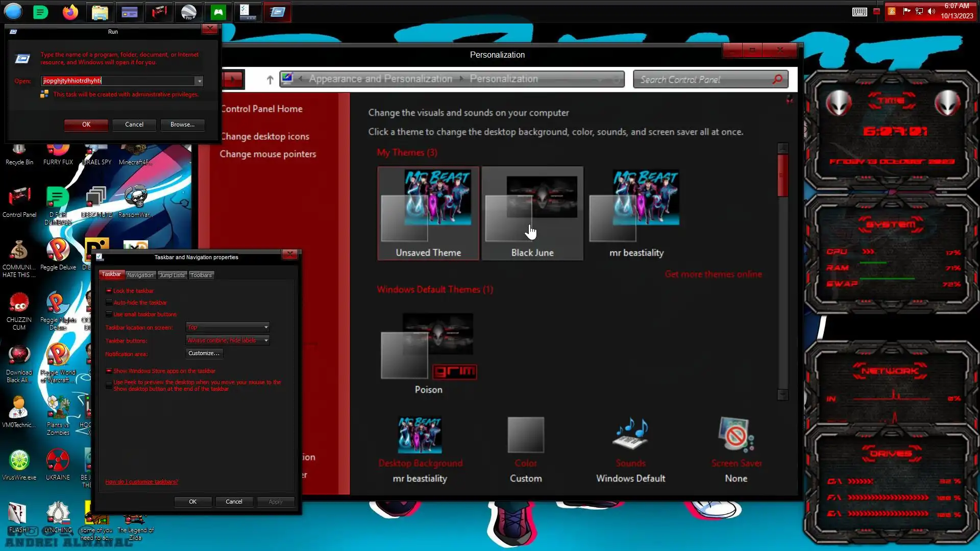Toggle the Lock the taskbar checkbox
Viewport: 980px width, 551px height.
(x=109, y=291)
